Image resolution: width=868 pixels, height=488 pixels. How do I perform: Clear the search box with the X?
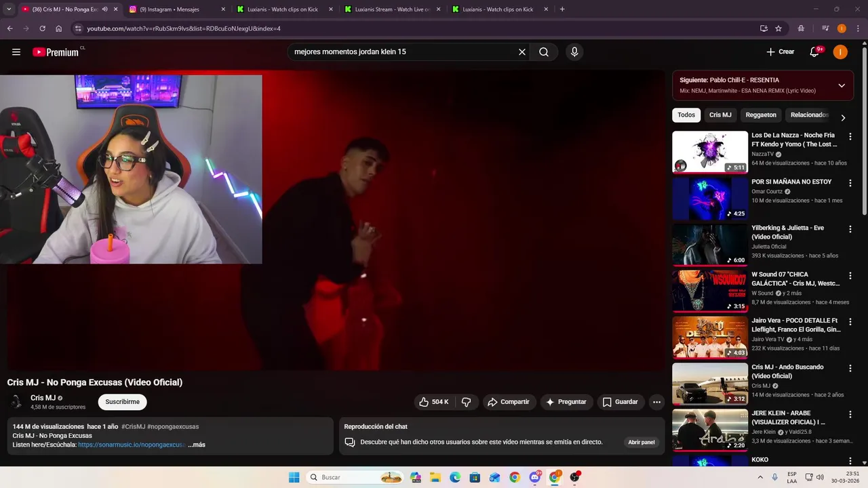522,52
